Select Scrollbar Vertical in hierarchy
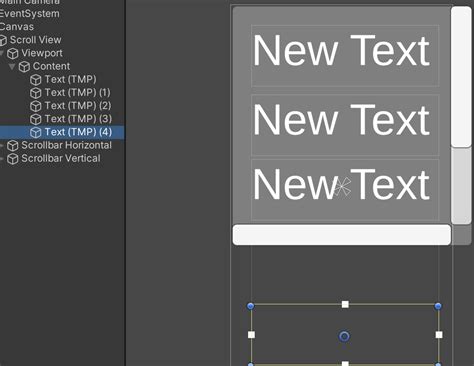The height and width of the screenshot is (366, 474). click(61, 158)
